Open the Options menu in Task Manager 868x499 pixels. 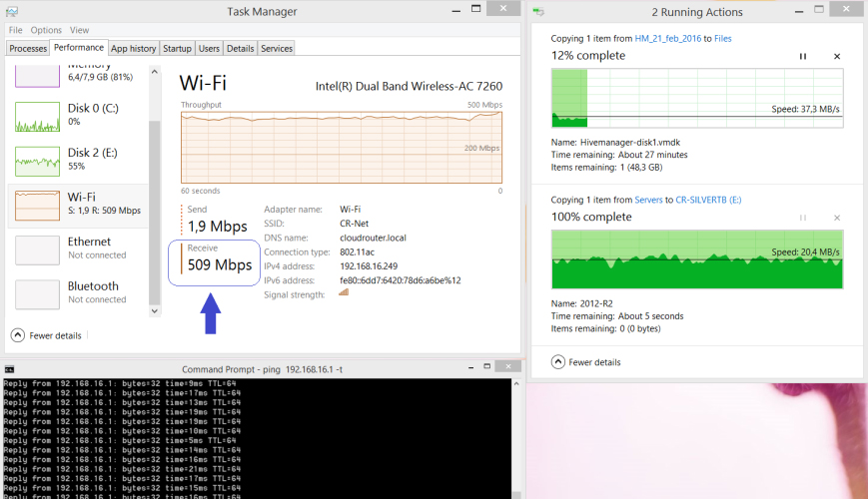point(46,30)
